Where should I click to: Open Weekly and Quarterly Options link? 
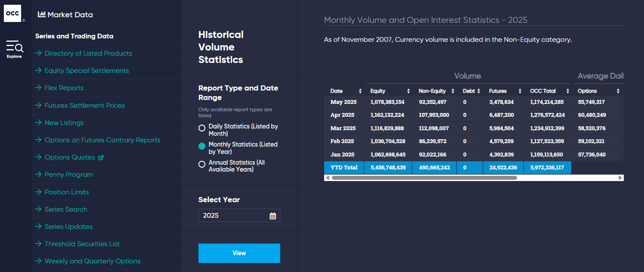click(93, 261)
